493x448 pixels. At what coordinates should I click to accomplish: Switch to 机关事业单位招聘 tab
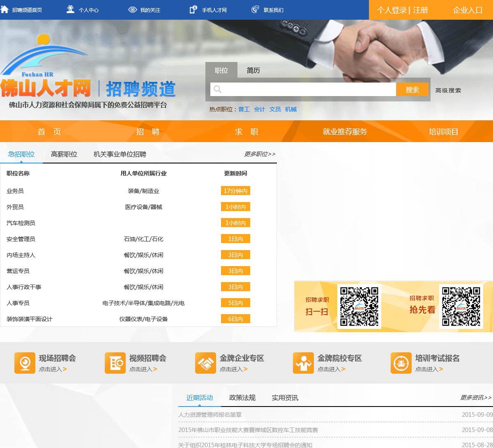pos(120,154)
